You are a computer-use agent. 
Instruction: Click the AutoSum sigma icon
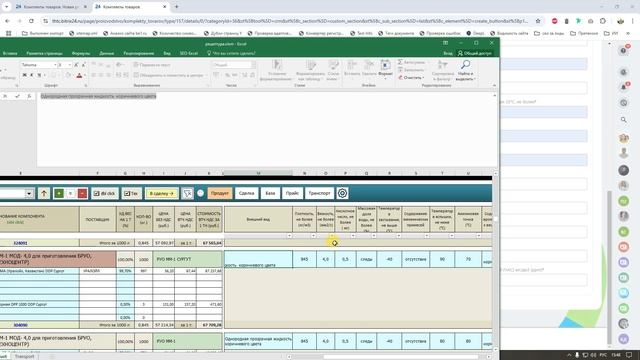400,62
